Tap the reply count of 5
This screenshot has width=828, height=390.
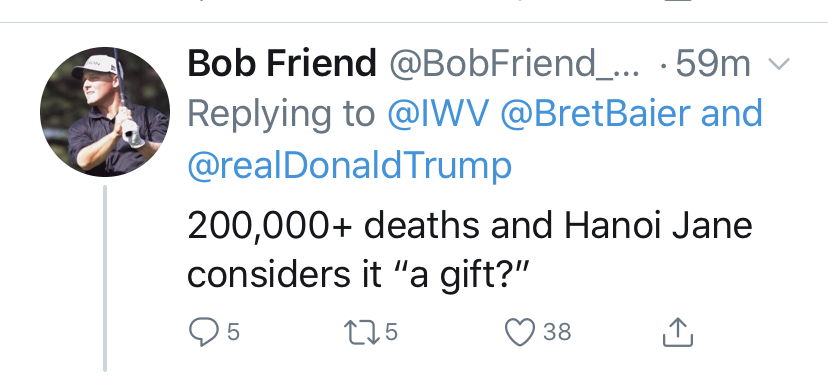pyautogui.click(x=233, y=332)
